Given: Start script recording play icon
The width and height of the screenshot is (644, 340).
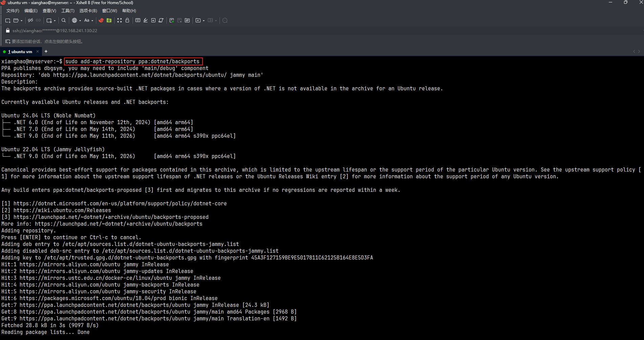Looking at the screenshot, I should pos(172,20).
